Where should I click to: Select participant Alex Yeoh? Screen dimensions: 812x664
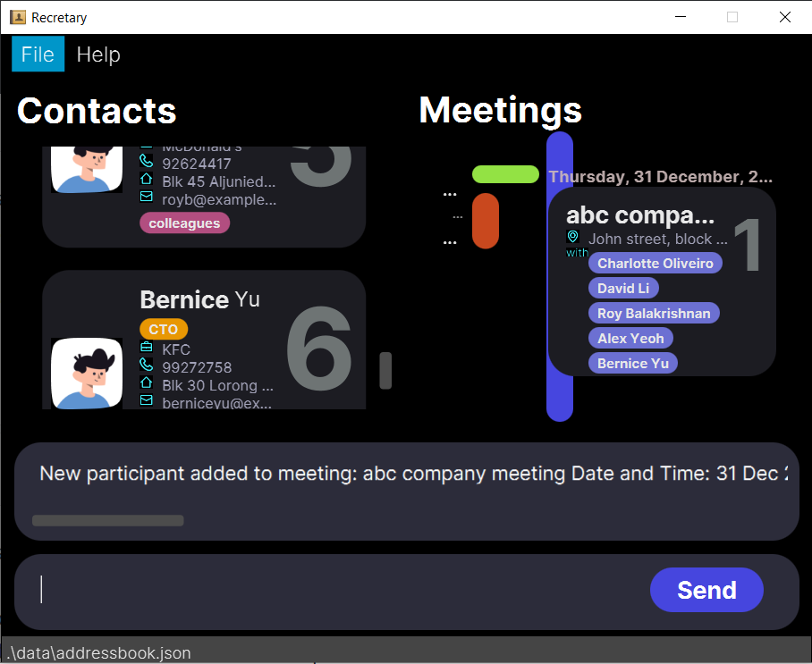click(630, 338)
